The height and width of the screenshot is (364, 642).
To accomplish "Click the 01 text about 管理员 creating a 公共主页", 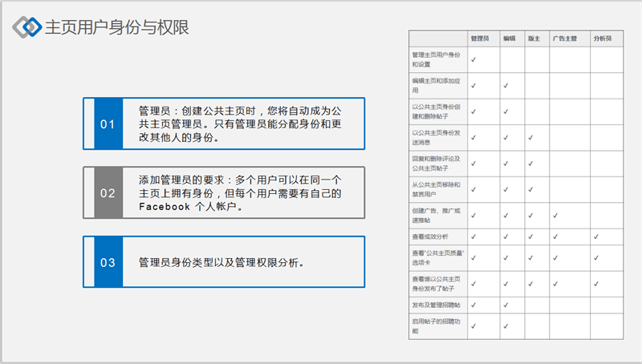I will (x=240, y=124).
